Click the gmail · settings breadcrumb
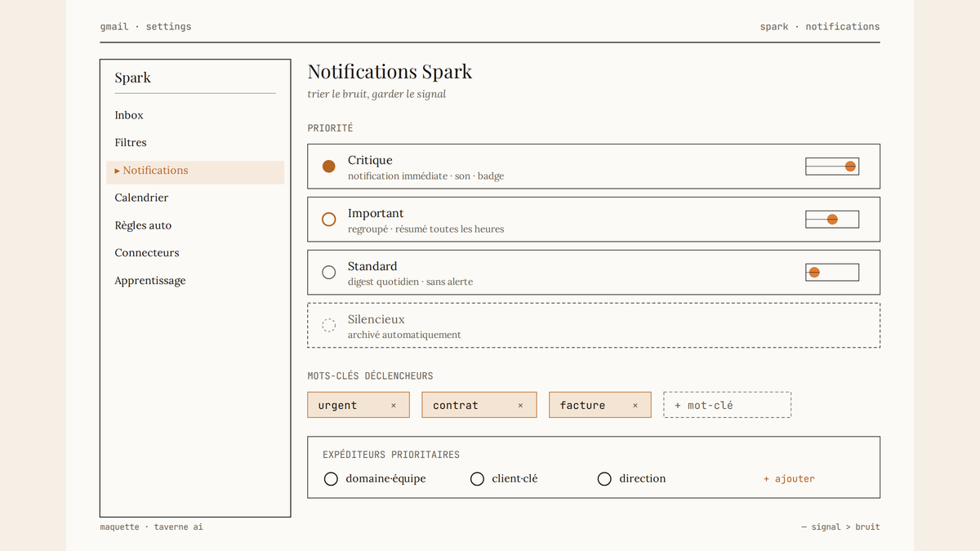The image size is (980, 551). 145,27
